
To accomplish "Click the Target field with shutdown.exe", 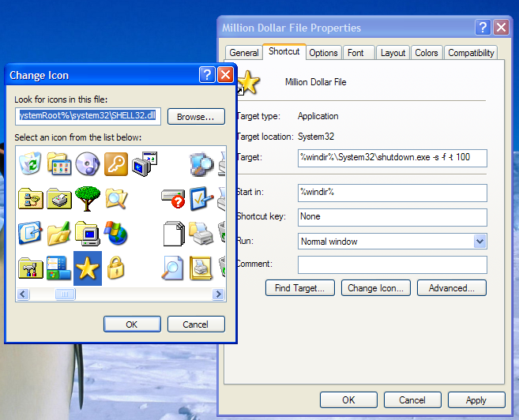I will 393,158.
